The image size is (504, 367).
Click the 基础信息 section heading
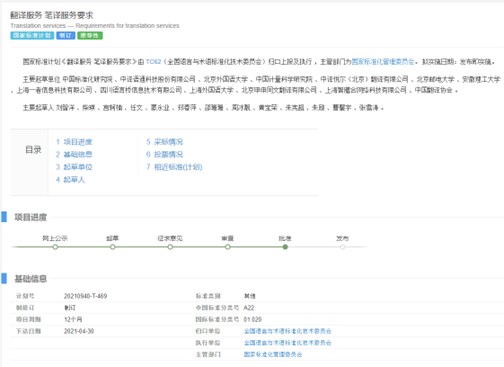coord(31,279)
